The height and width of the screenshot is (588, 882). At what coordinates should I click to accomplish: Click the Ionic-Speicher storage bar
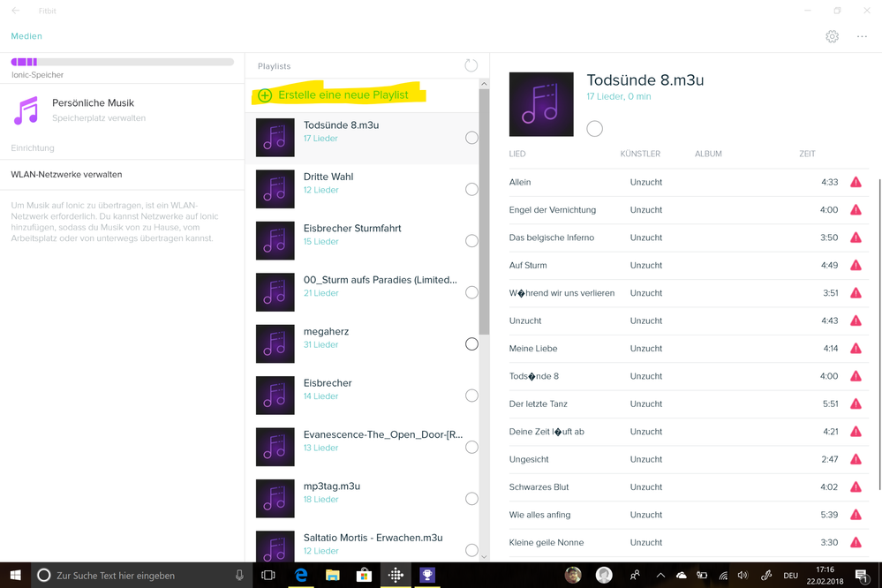(122, 62)
